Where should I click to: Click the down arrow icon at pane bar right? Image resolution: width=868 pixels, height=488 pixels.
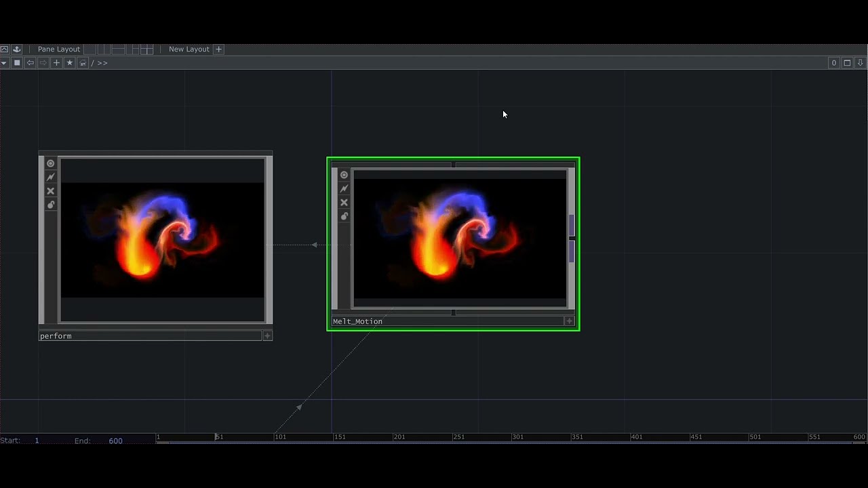coord(861,63)
